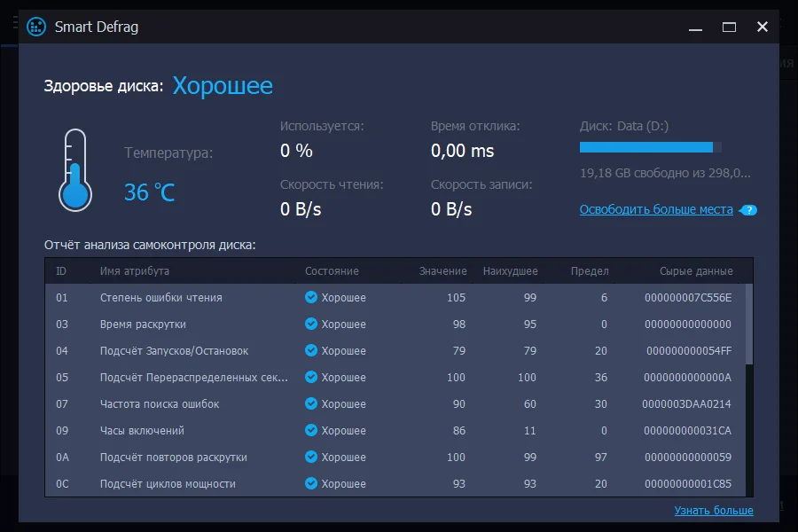Screen dimensions: 798x532
Task: Click the Состояние column header
Action: pyautogui.click(x=332, y=270)
